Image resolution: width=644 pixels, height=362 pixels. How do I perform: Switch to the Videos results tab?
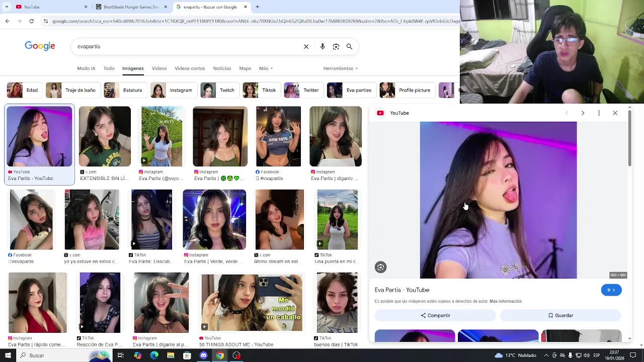(x=159, y=68)
